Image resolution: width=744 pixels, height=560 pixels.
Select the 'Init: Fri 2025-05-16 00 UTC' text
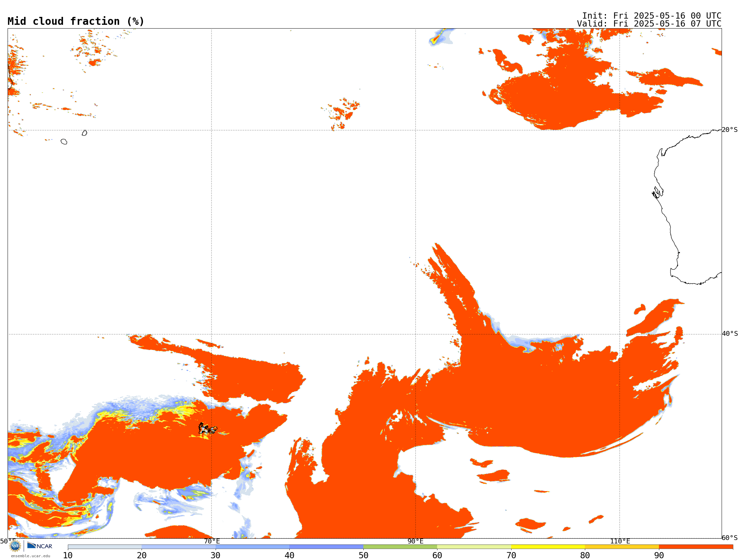[x=652, y=16]
